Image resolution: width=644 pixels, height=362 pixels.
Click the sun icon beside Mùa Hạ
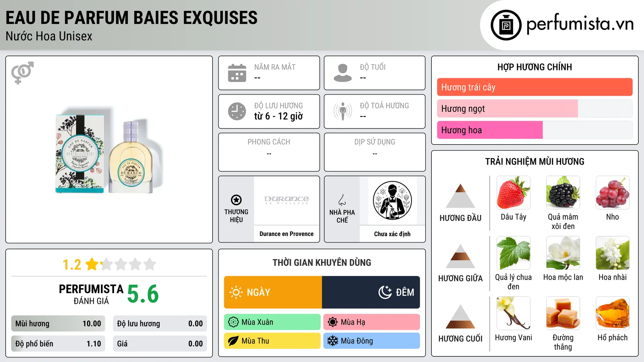click(333, 322)
